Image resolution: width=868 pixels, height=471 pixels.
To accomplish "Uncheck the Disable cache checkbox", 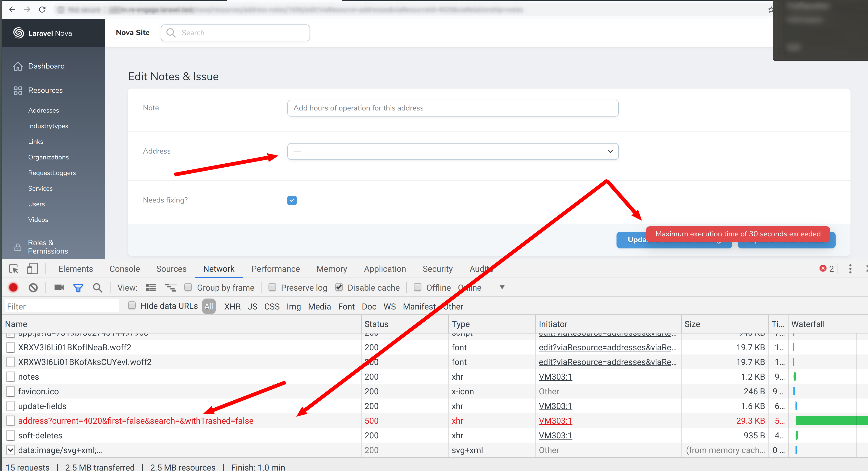I will coord(339,287).
